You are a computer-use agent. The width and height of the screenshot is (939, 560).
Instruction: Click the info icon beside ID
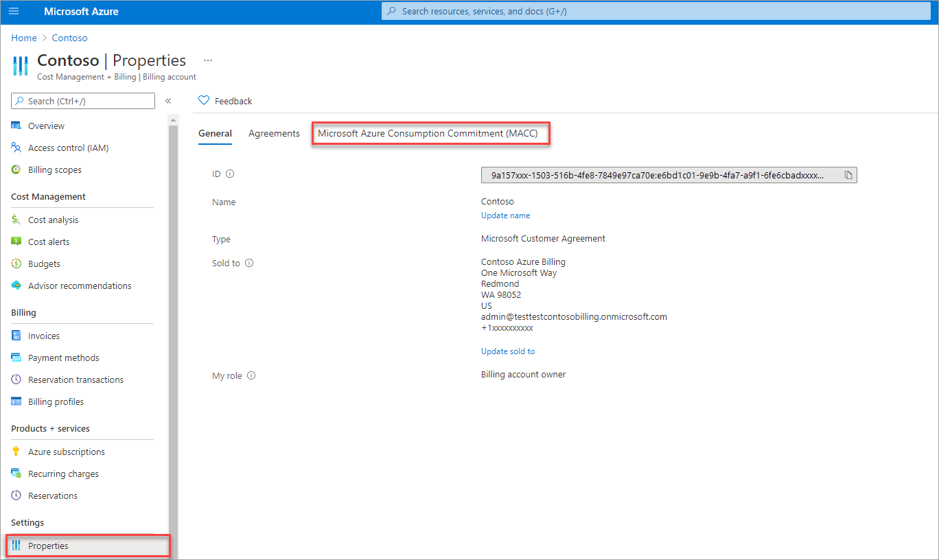230,174
